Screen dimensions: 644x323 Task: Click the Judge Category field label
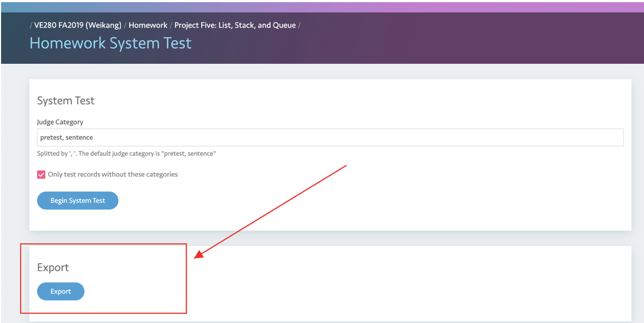coord(60,122)
